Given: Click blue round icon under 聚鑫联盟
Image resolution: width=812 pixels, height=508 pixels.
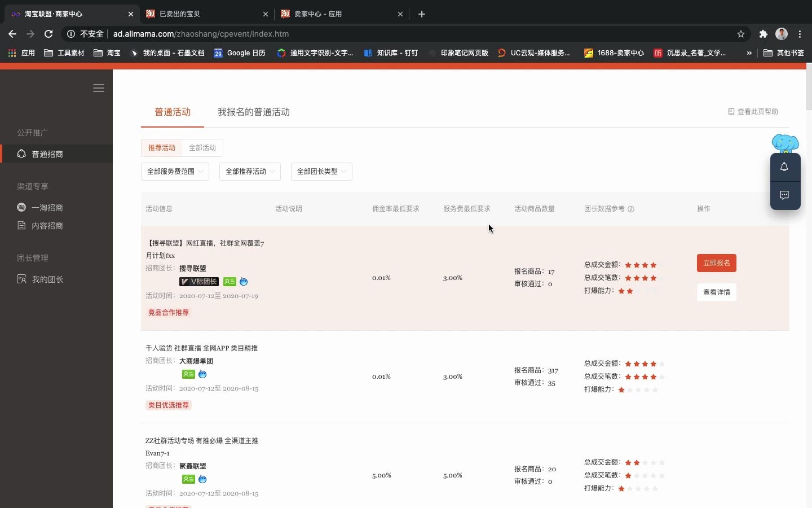Looking at the screenshot, I should click(202, 479).
